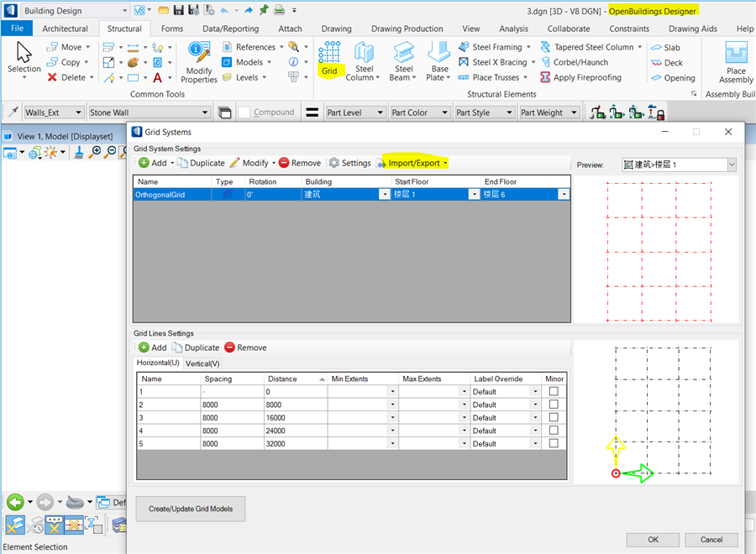Image resolution: width=756 pixels, height=554 pixels.
Task: Select the Horizontal(U) grid lines tab
Action: 158,363
